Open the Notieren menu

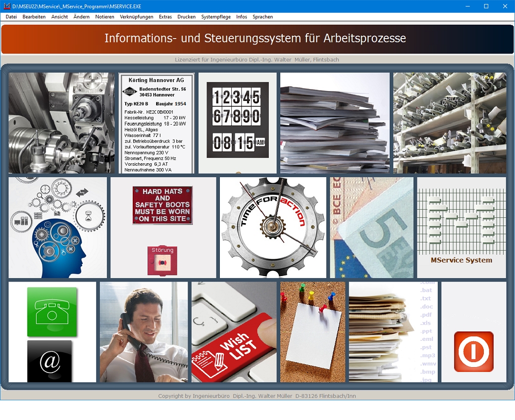[105, 17]
